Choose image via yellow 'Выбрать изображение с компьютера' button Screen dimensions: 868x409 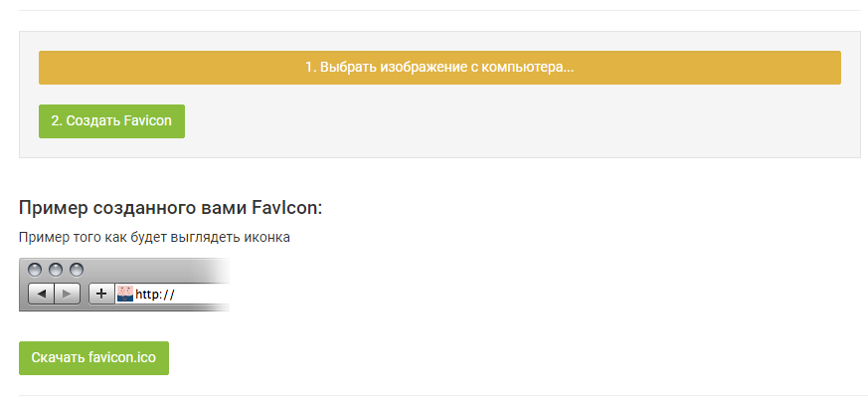pyautogui.click(x=439, y=68)
